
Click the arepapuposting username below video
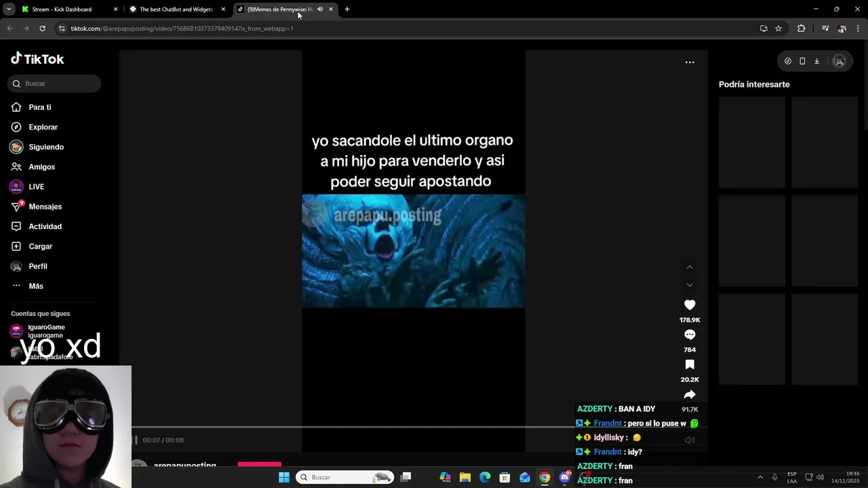pos(184,466)
